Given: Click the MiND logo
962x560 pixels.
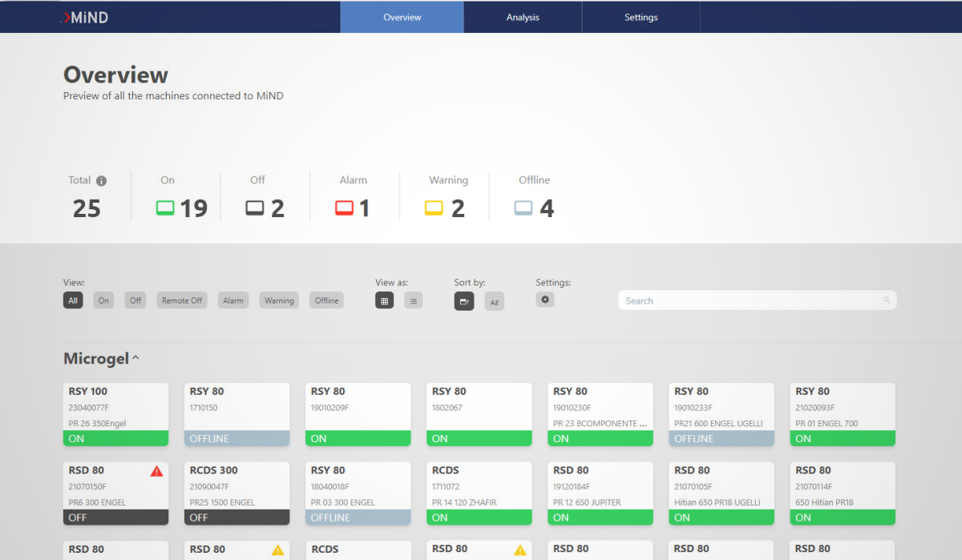Looking at the screenshot, I should point(84,17).
